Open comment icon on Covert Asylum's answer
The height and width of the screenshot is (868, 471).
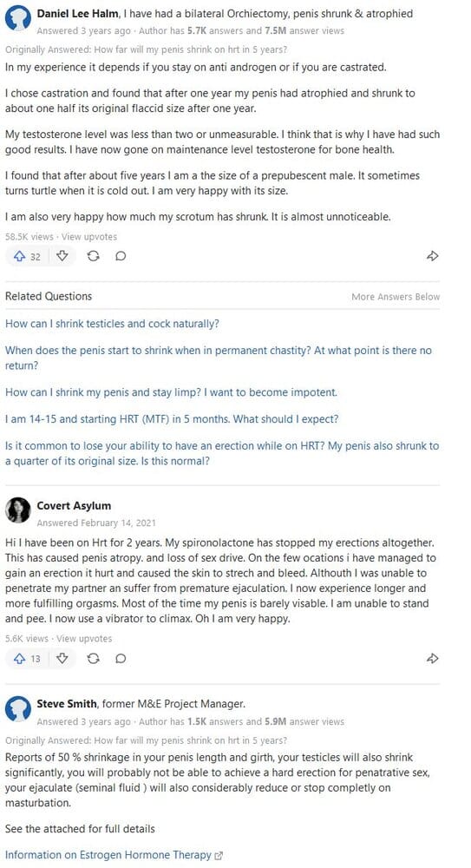[x=121, y=658]
